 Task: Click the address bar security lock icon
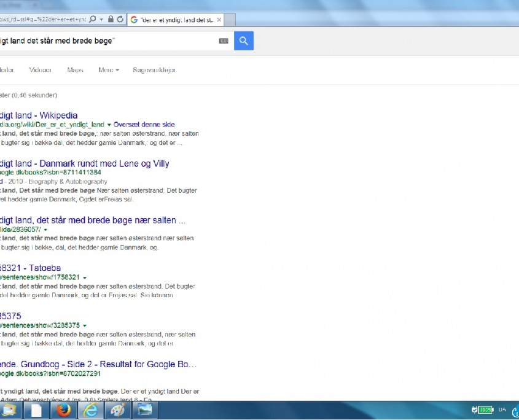[111, 20]
